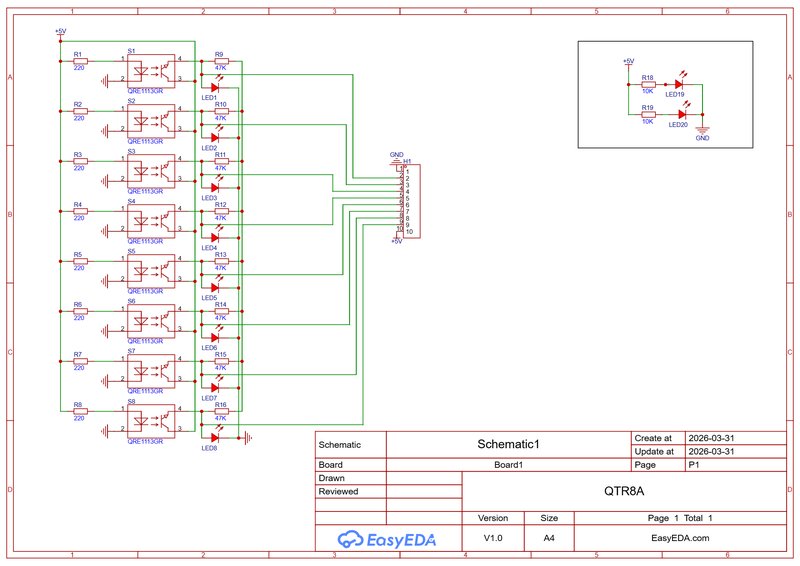Viewport: 800px width, 566px height.
Task: Select the LED19 diode symbol
Action: [679, 84]
